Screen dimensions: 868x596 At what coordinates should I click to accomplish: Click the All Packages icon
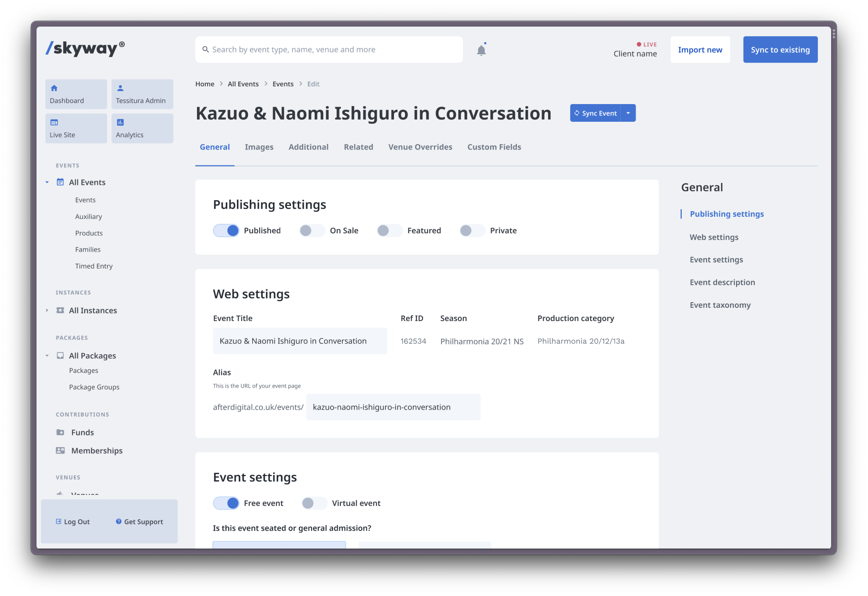point(59,356)
